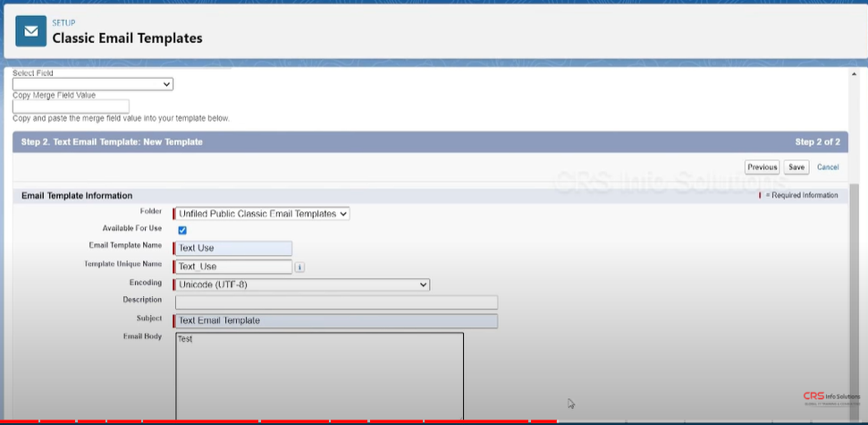Screen dimensions: 868x425
Task: Toggle the Available For Use checkbox
Action: 182,230
